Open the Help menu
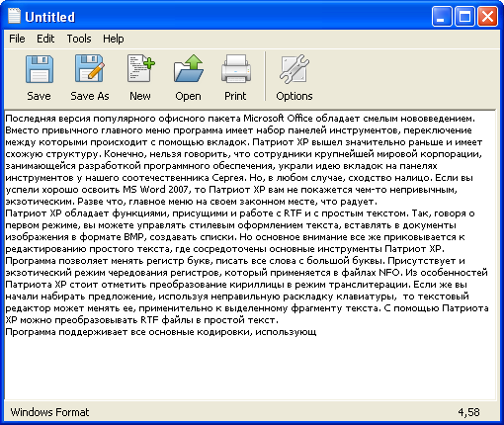This screenshot has height=425, width=504. click(114, 39)
